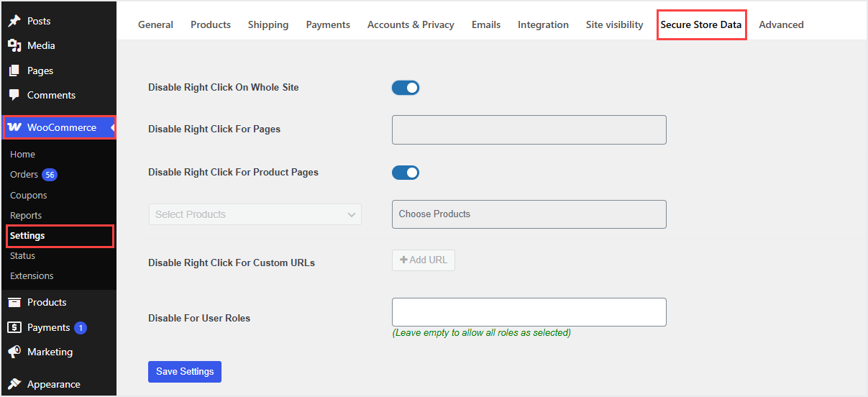This screenshot has width=868, height=397.
Task: Click the Save Settings button
Action: click(x=185, y=371)
